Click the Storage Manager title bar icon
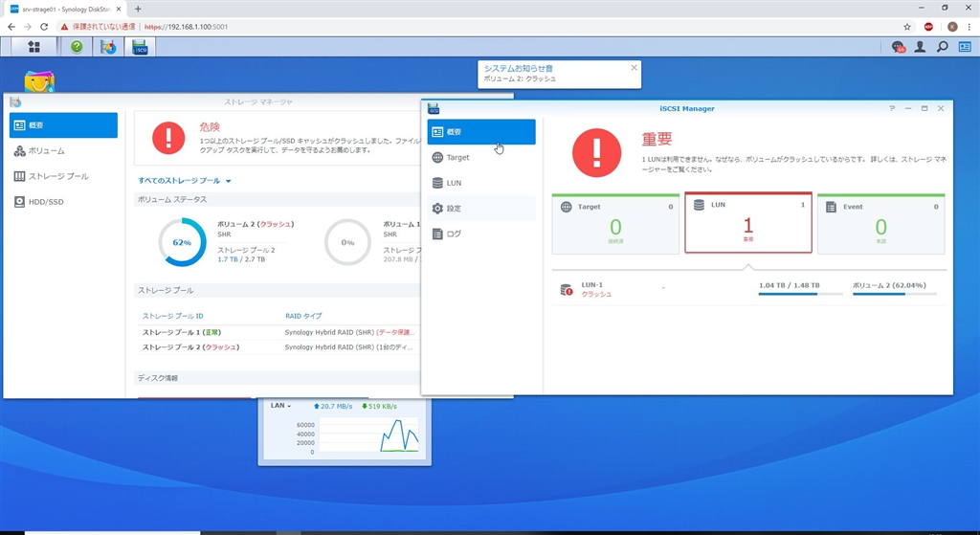Image resolution: width=980 pixels, height=535 pixels. coord(15,101)
